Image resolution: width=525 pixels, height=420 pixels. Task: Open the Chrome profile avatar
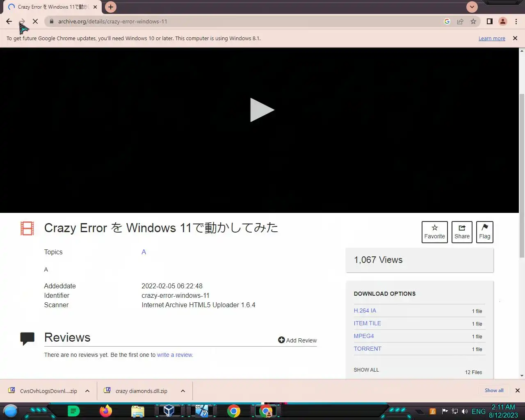pos(503,21)
